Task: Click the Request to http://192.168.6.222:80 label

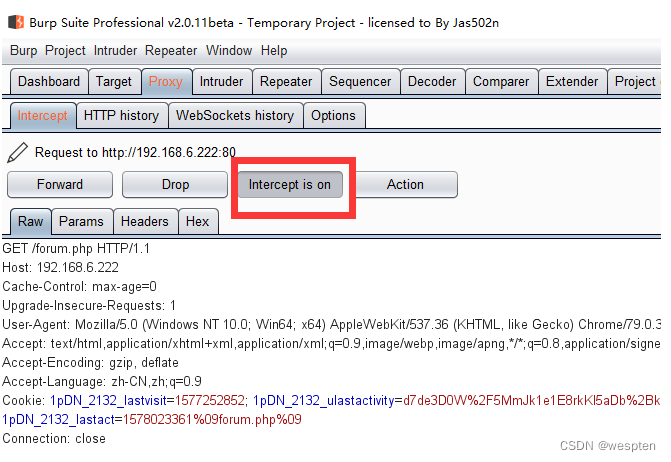Action: (x=135, y=153)
